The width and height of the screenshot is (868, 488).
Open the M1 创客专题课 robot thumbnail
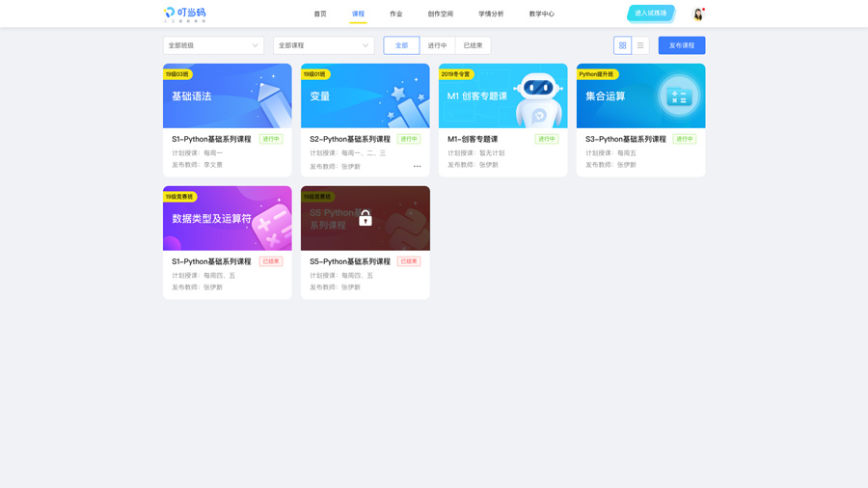pyautogui.click(x=502, y=95)
